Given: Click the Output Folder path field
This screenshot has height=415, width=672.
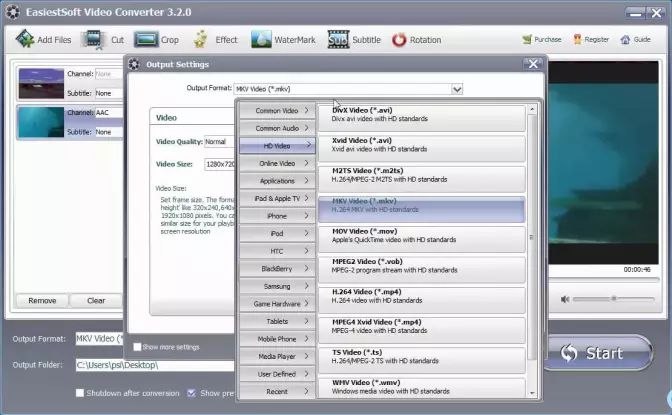Looking at the screenshot, I should [x=155, y=365].
